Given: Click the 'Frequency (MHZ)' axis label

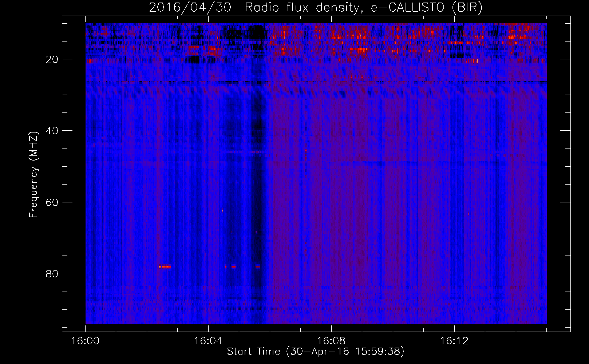Looking at the screenshot, I should 33,175.
